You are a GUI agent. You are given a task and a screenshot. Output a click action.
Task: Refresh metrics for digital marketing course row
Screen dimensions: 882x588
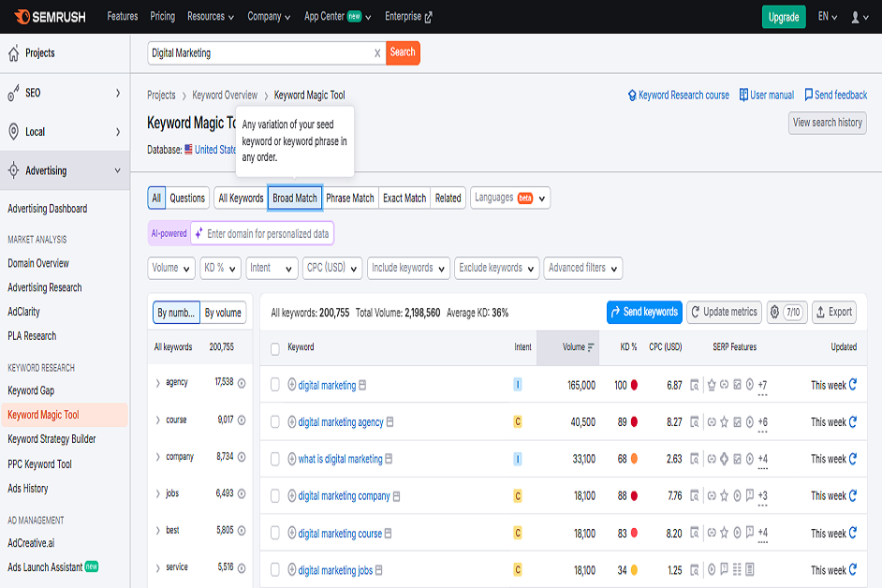[853, 533]
